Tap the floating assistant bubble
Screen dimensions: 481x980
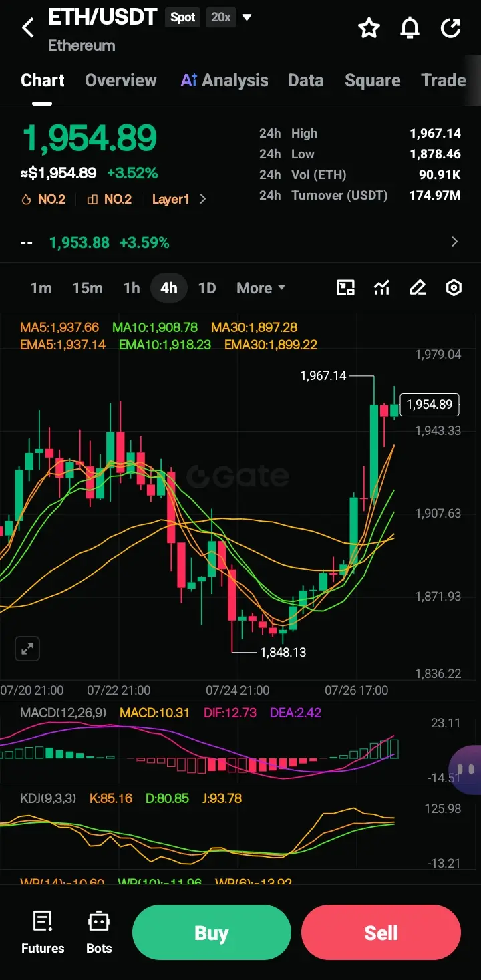pyautogui.click(x=466, y=770)
